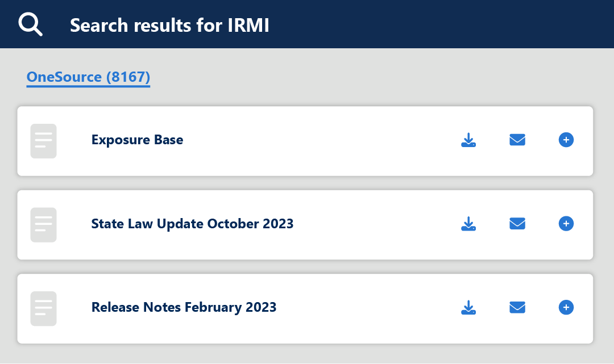Open State Law Update October 2023 title
The image size is (614, 364).
pos(192,224)
